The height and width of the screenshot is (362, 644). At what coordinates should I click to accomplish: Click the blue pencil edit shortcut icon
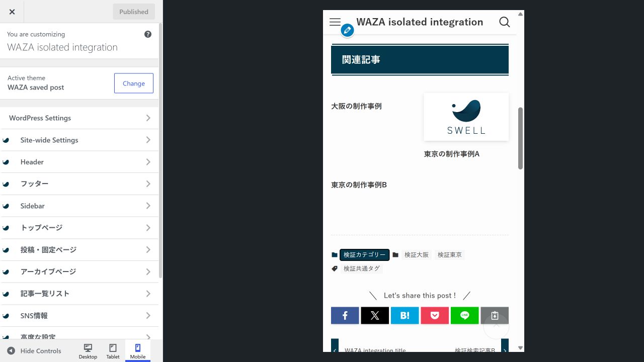(347, 31)
